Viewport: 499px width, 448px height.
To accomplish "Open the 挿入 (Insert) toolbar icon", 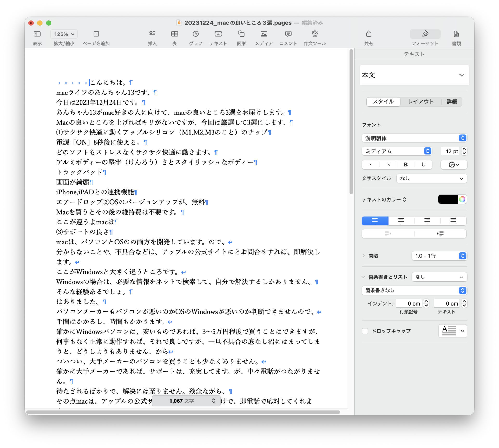I will [152, 34].
